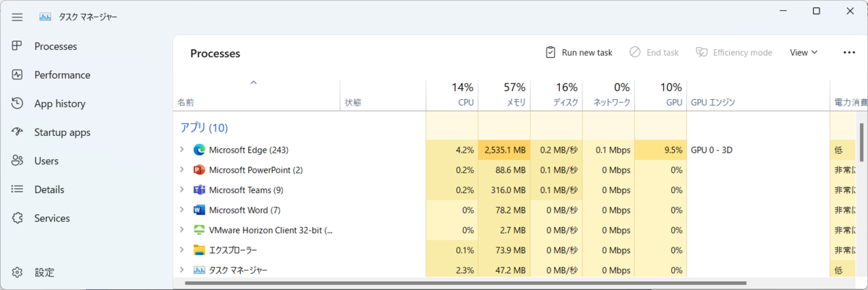Open the hamburger navigation menu
Screen dimensions: 868x290
[17, 17]
